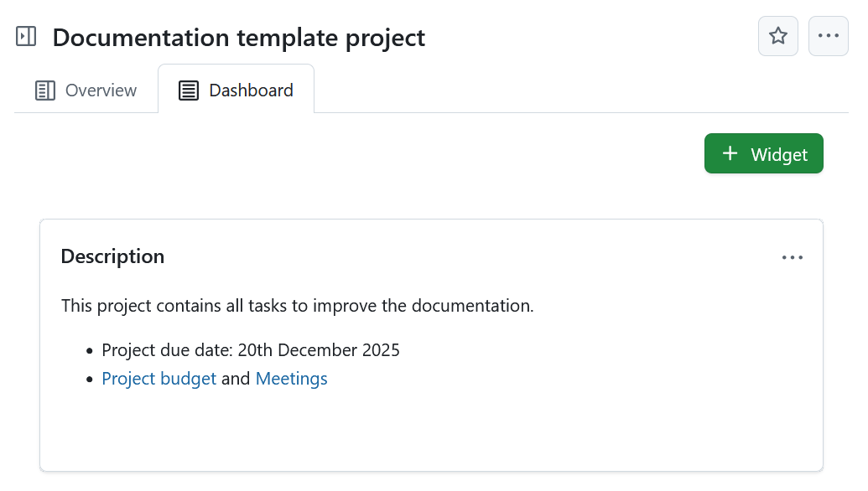Click the side panel icon beside the project title

tap(26, 36)
